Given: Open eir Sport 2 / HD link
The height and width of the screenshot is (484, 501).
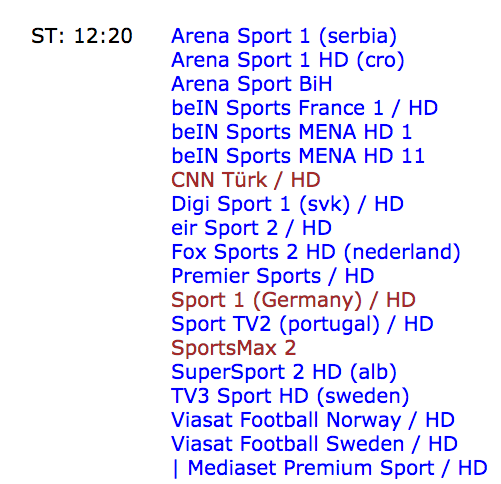Looking at the screenshot, I should 251,228.
